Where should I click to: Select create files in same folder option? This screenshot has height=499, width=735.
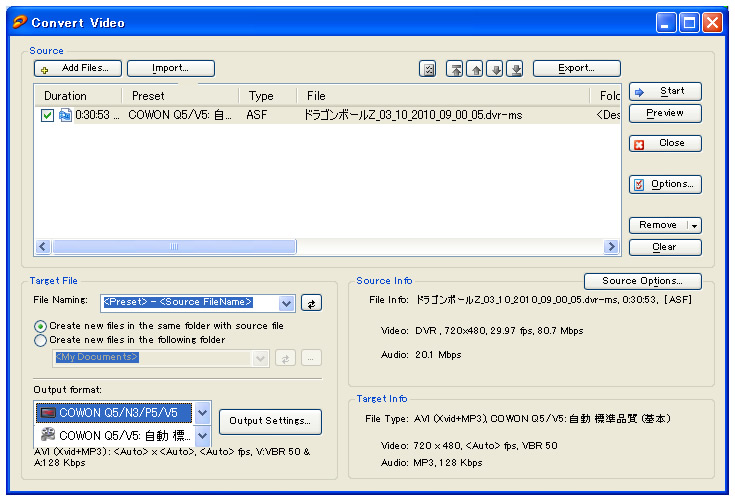[41, 326]
